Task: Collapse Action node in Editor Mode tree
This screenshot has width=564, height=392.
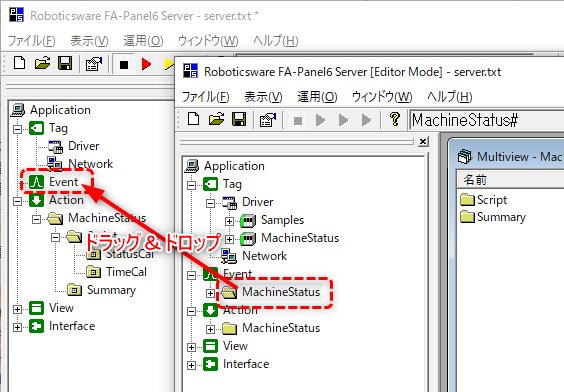Action: [191, 311]
